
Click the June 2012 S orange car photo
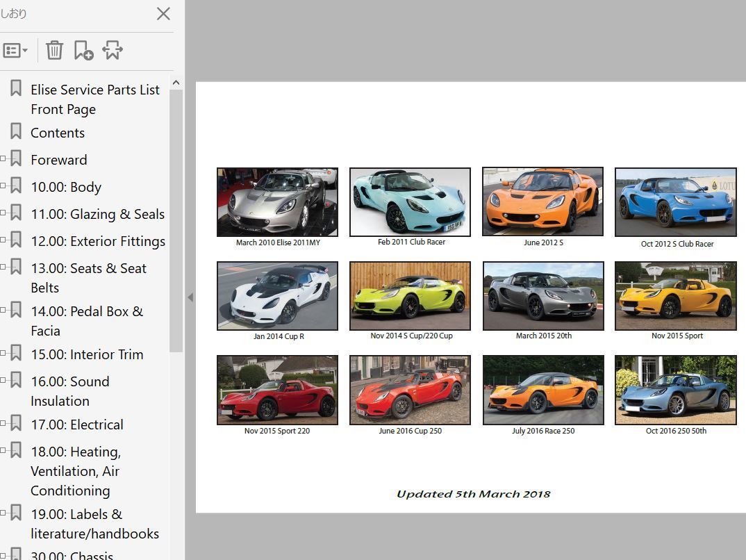click(x=543, y=201)
